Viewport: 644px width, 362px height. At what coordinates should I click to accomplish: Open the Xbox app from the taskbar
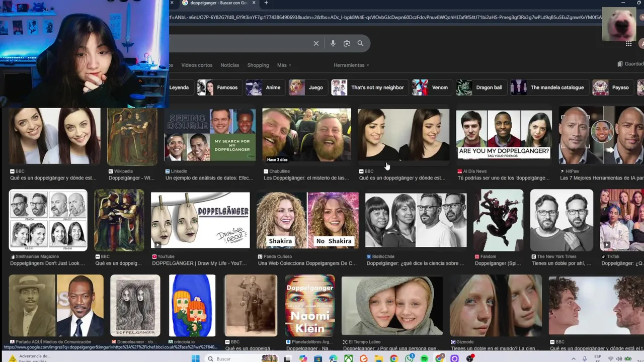click(x=349, y=358)
